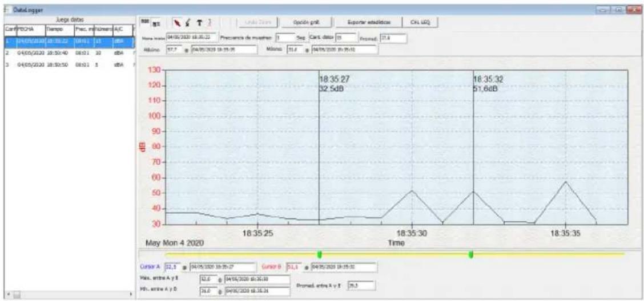Image resolution: width=644 pixels, height=301 pixels.
Task: Click the Mínimo timestamp field
Action: point(344,50)
